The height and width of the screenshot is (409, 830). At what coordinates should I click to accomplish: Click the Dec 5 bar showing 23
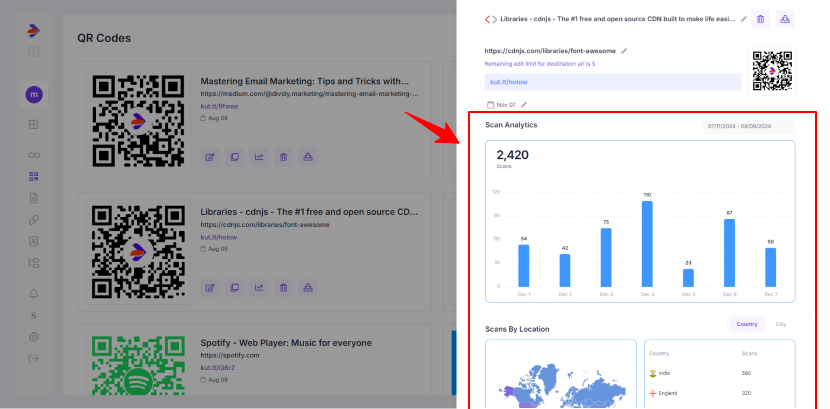[688, 278]
